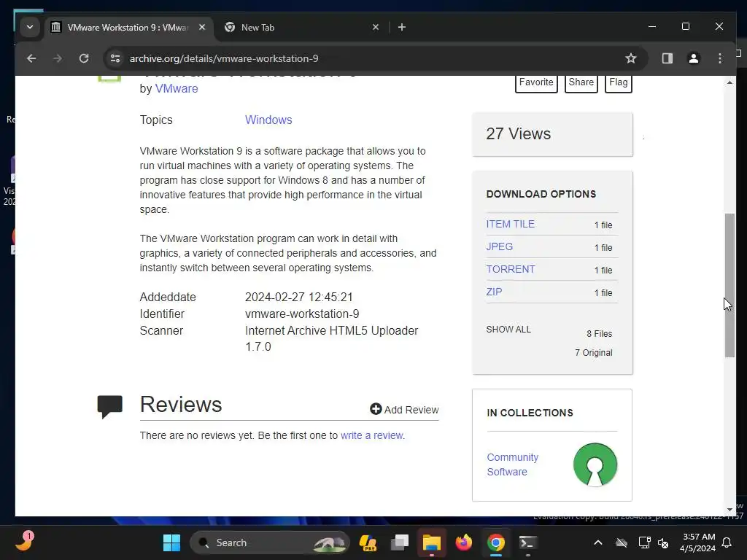Click the cloud sync tray icon
The width and height of the screenshot is (747, 560).
pyautogui.click(x=622, y=542)
